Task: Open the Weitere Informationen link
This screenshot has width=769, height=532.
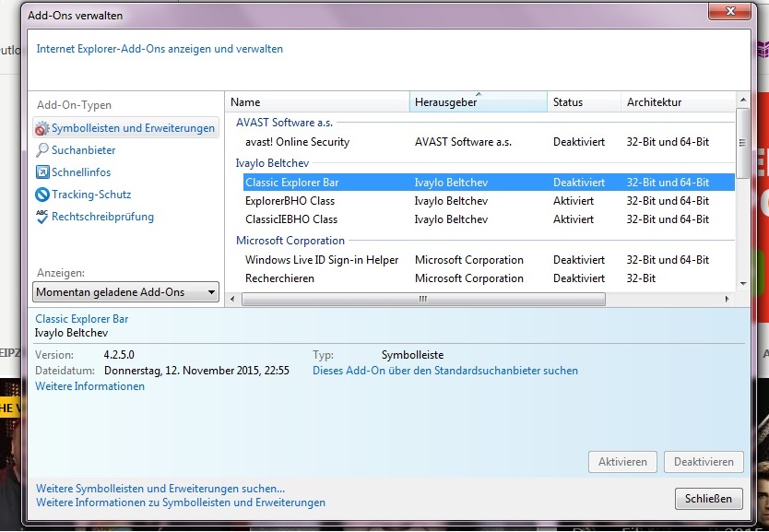Action: pyautogui.click(x=89, y=386)
